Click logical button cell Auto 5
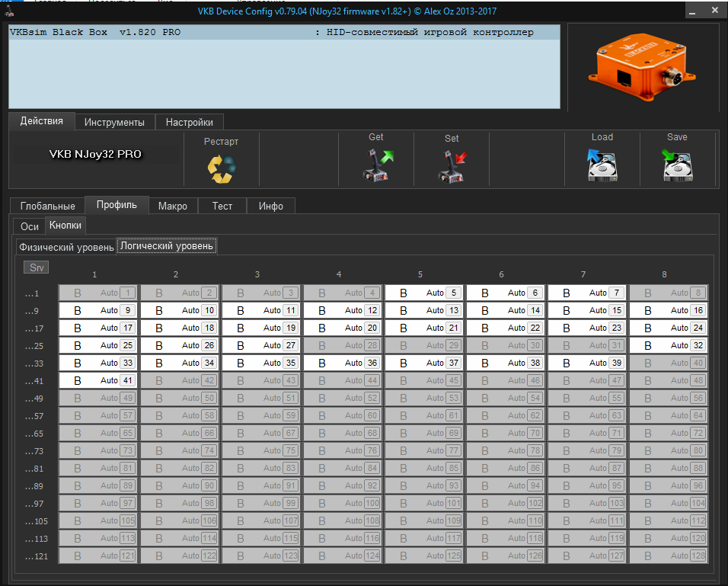The image size is (728, 586). coord(424,293)
